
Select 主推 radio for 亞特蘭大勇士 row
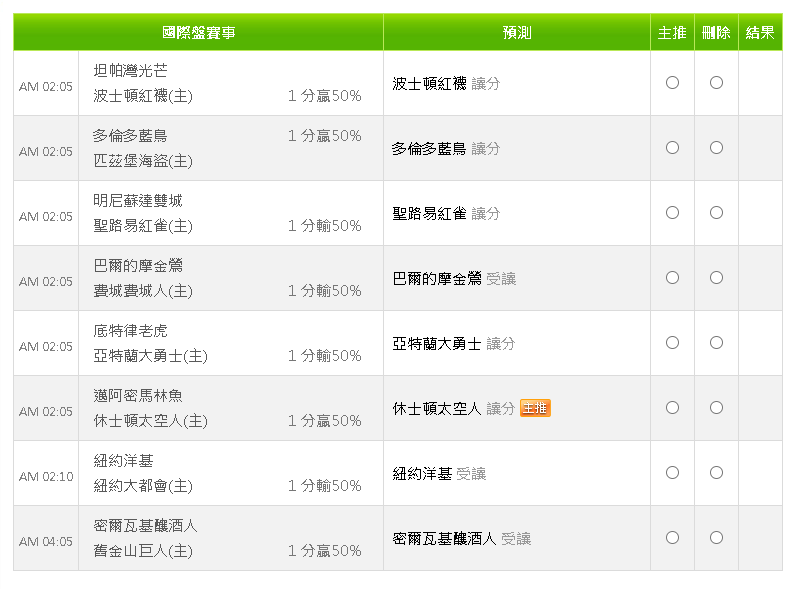672,342
